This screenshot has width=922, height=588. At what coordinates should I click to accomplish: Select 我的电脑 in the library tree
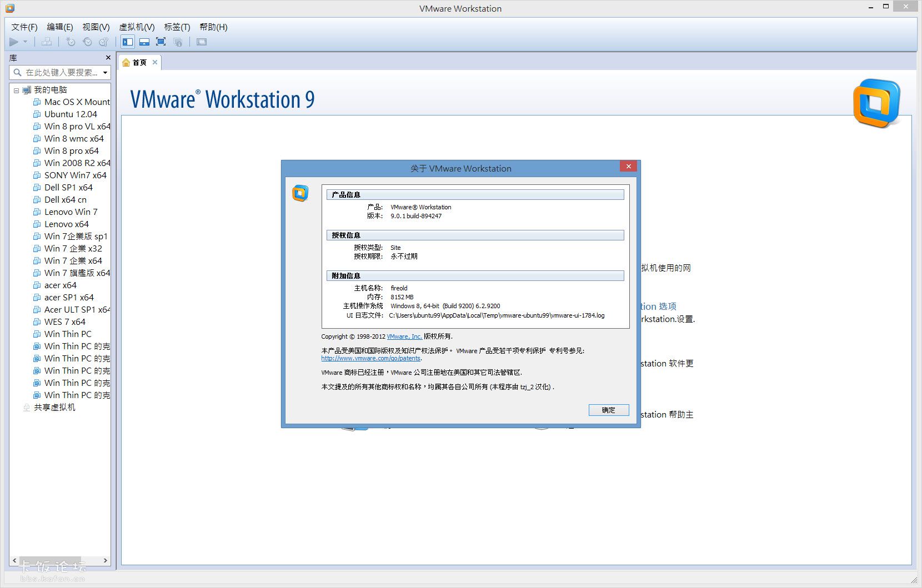(x=50, y=89)
